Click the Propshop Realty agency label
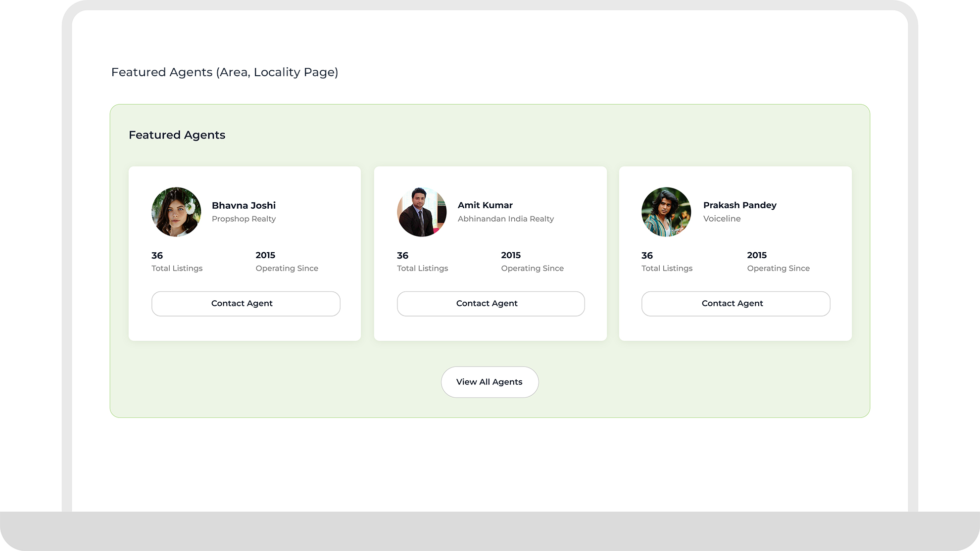This screenshot has height=551, width=980. pyautogui.click(x=244, y=219)
